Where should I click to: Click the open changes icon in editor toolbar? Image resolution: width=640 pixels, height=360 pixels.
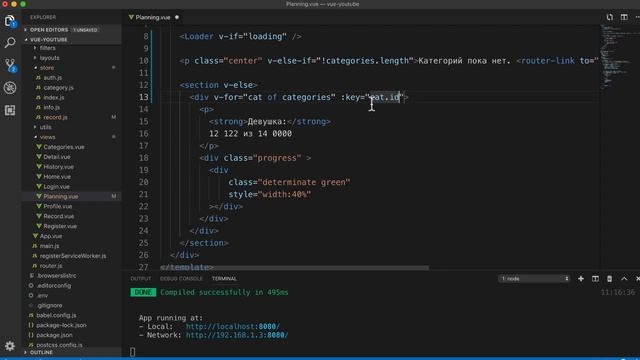[x=609, y=17]
